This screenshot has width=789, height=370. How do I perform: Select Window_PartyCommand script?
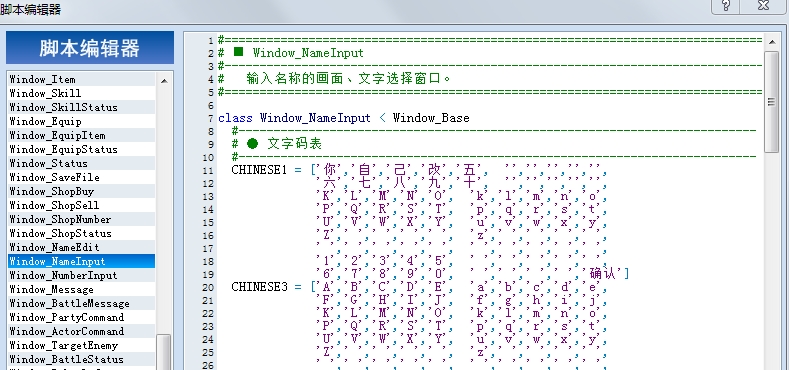click(82, 318)
